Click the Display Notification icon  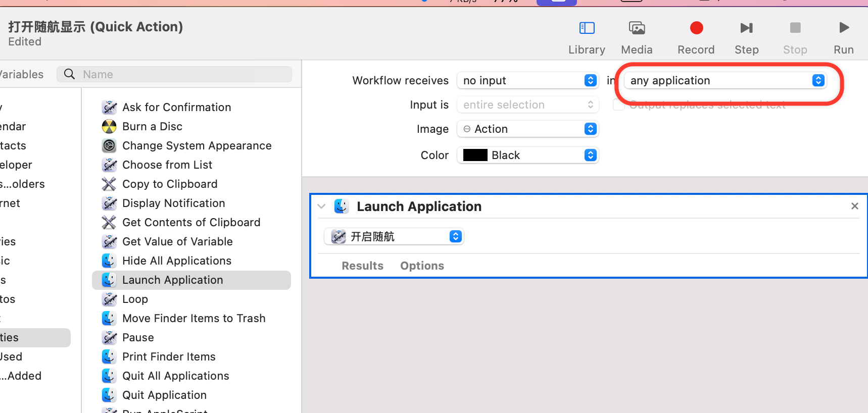pos(109,203)
